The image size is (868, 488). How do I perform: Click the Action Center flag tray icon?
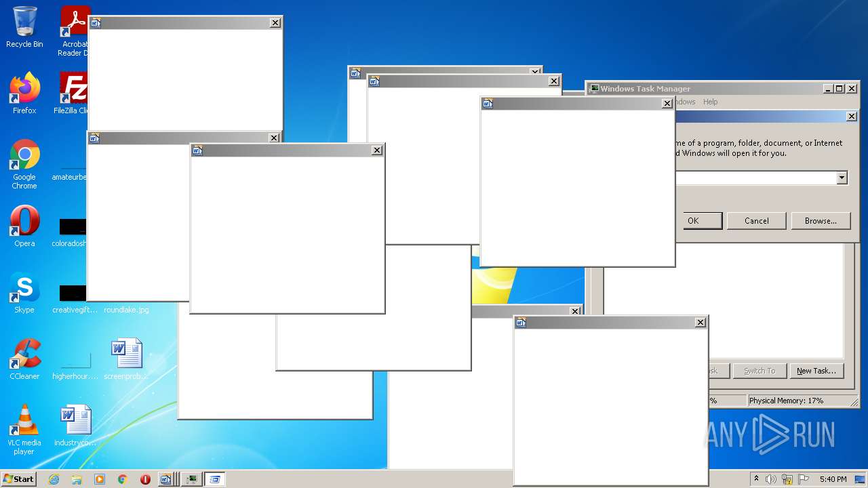804,479
